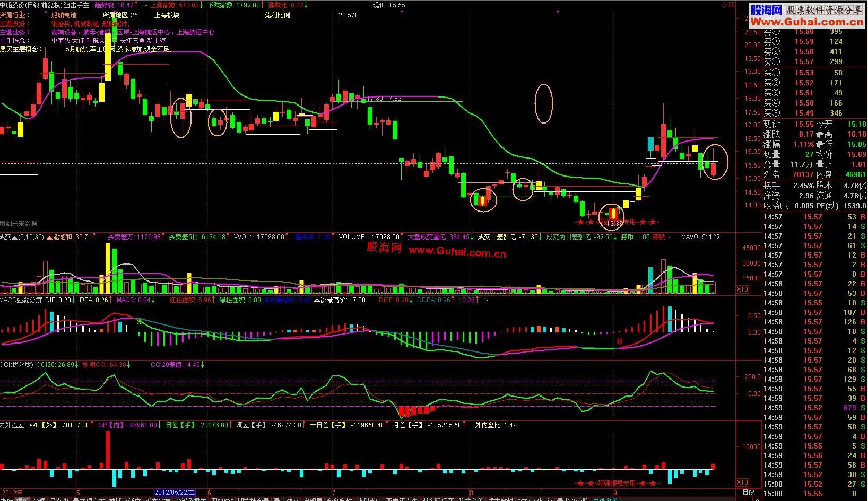Click the 涨跌 0.17 quote field

point(789,134)
